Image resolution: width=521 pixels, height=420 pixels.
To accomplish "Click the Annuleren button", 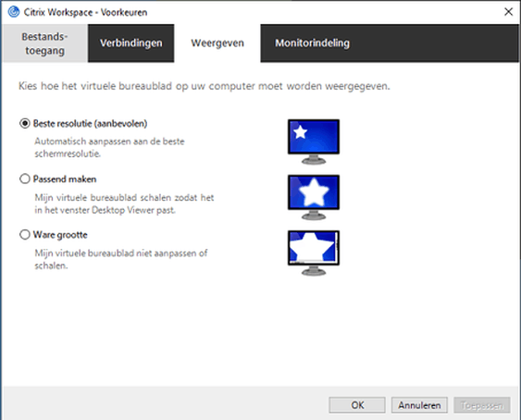I will (419, 405).
